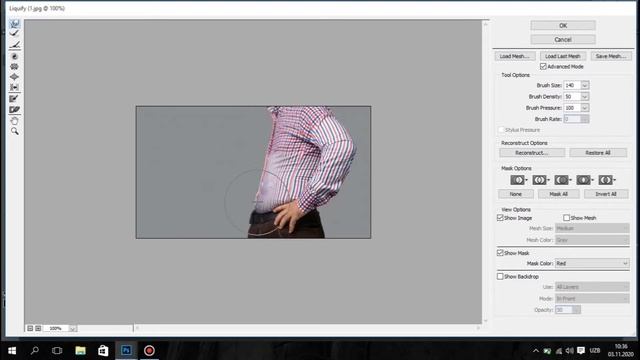Click the Brush Size value field

tap(572, 85)
